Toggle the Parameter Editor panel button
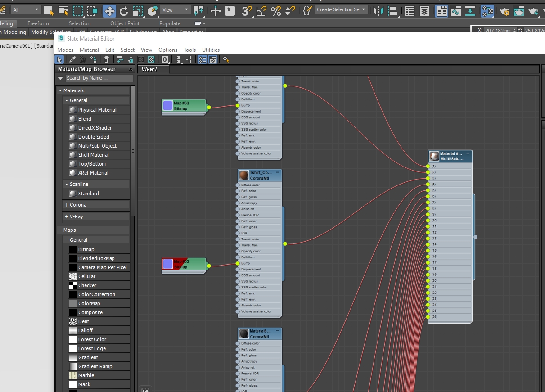545x392 pixels. (213, 59)
